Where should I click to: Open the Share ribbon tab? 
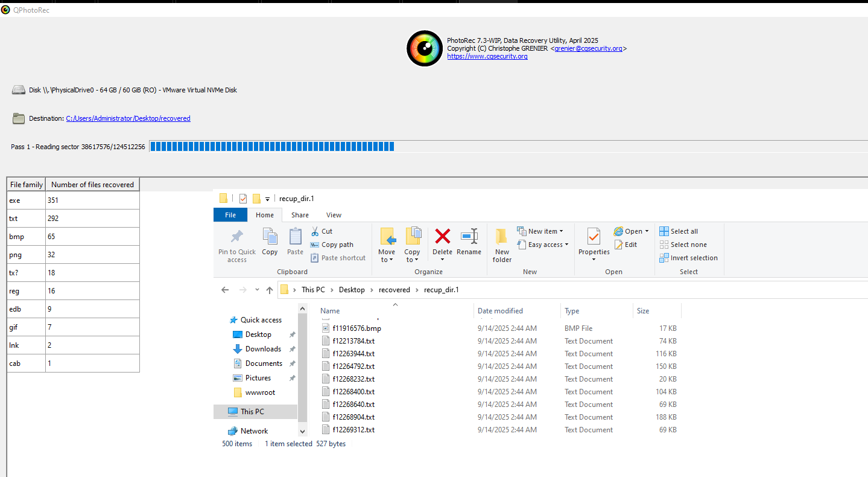tap(300, 215)
